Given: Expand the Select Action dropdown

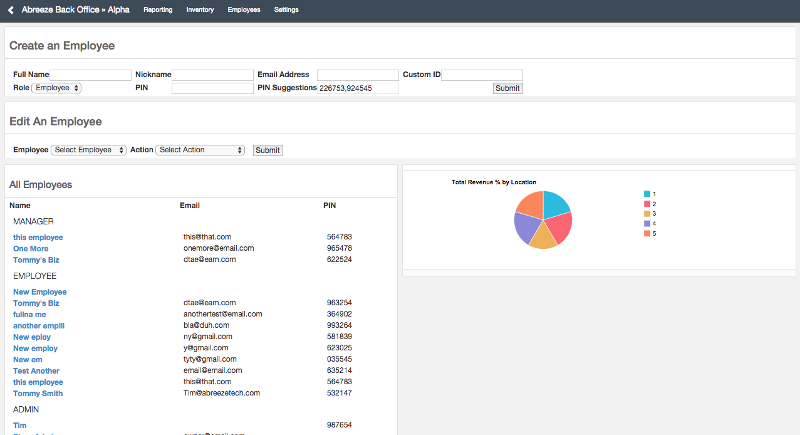Looking at the screenshot, I should coord(200,150).
